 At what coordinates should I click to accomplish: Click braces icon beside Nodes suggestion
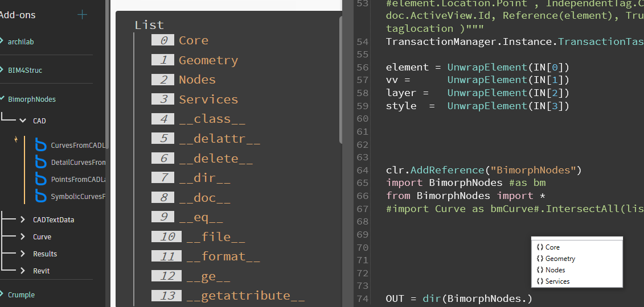[540, 269]
